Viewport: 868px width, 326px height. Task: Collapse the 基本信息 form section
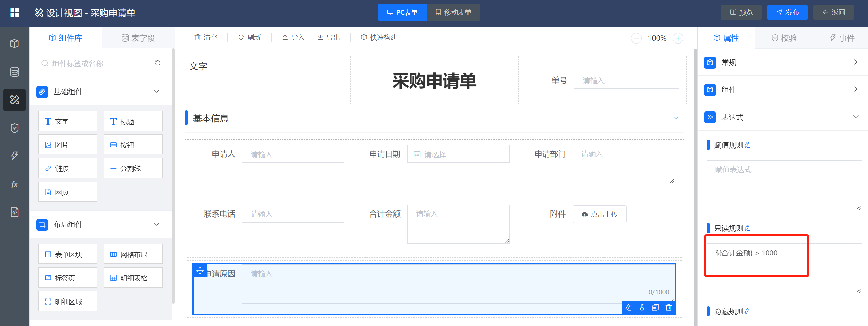click(x=675, y=118)
